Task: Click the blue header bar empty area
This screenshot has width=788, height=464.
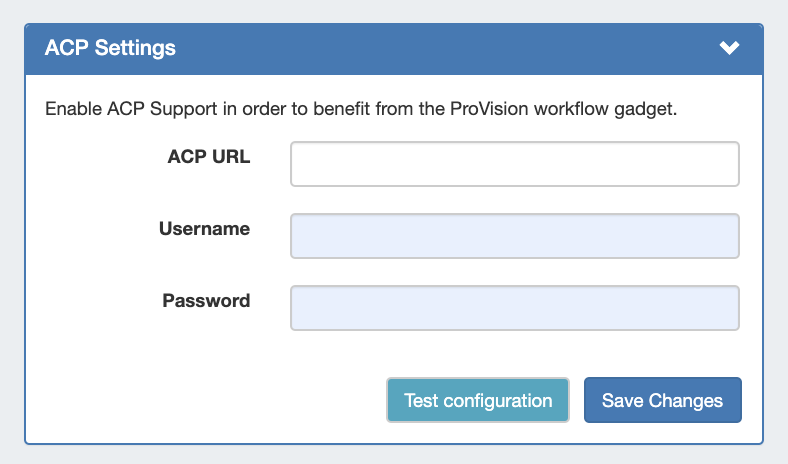Action: pyautogui.click(x=450, y=48)
